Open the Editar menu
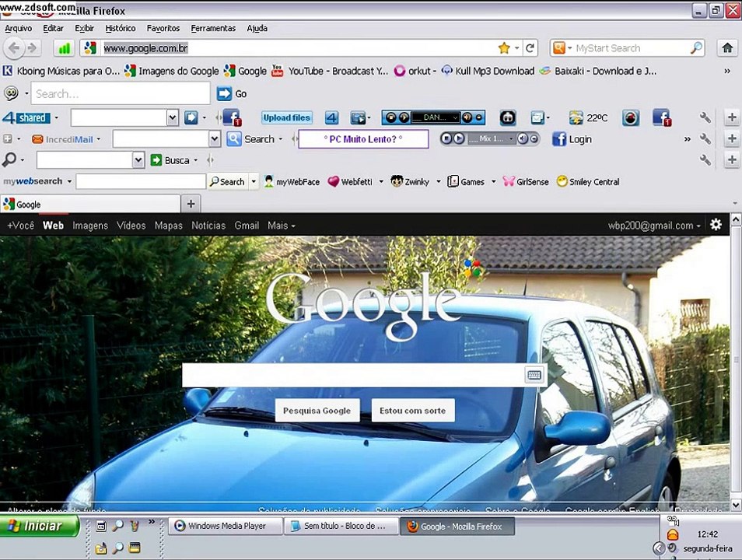The height and width of the screenshot is (560, 742). [53, 29]
